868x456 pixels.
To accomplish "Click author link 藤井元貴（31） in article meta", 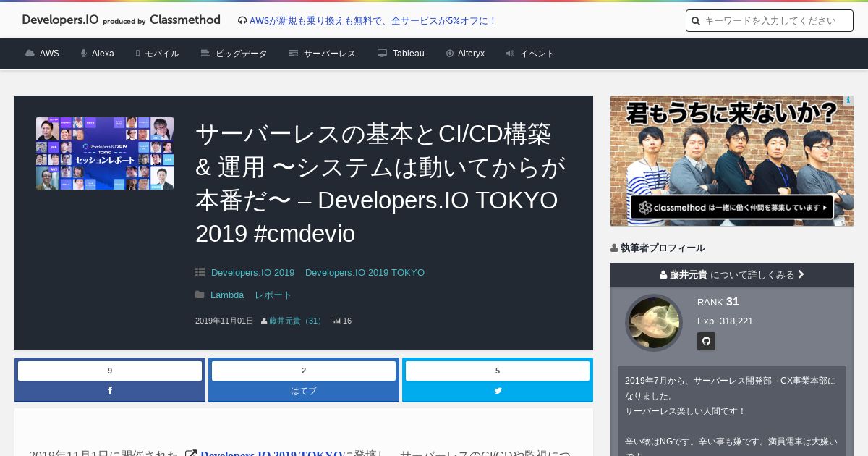I will pyautogui.click(x=297, y=321).
